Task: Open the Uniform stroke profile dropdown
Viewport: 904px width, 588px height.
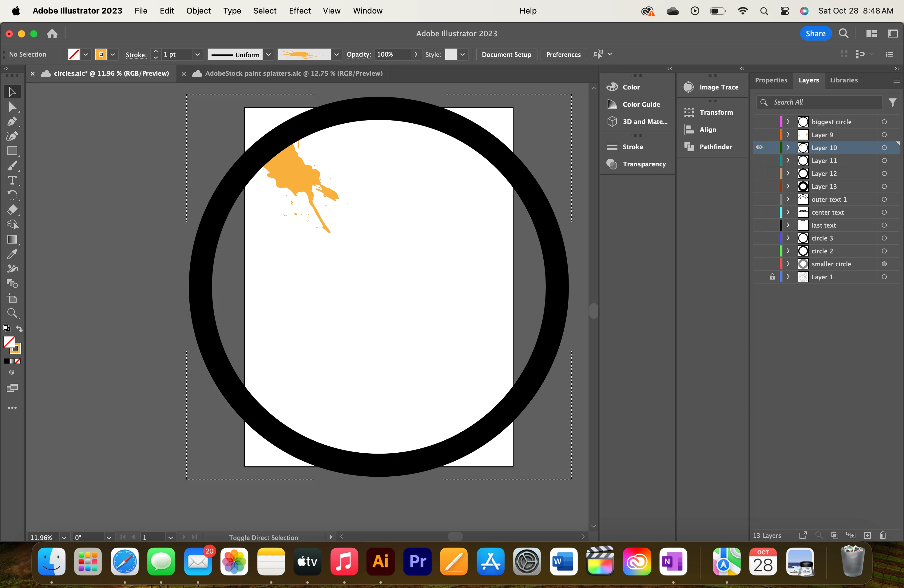Action: [x=268, y=54]
